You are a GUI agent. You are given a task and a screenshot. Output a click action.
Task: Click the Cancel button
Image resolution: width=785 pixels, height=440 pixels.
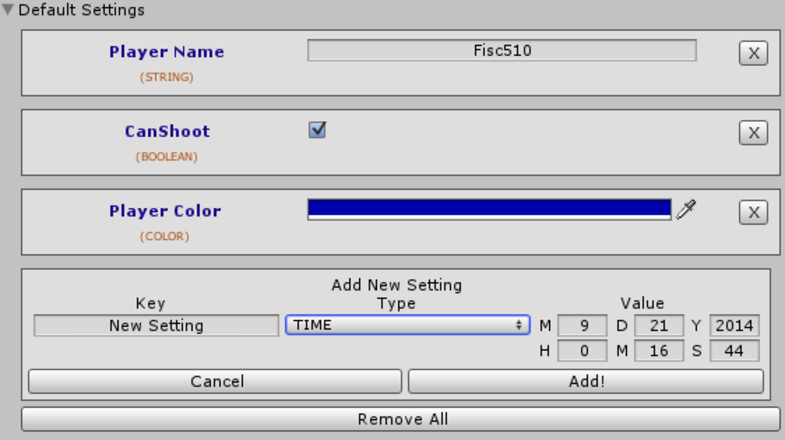click(215, 381)
